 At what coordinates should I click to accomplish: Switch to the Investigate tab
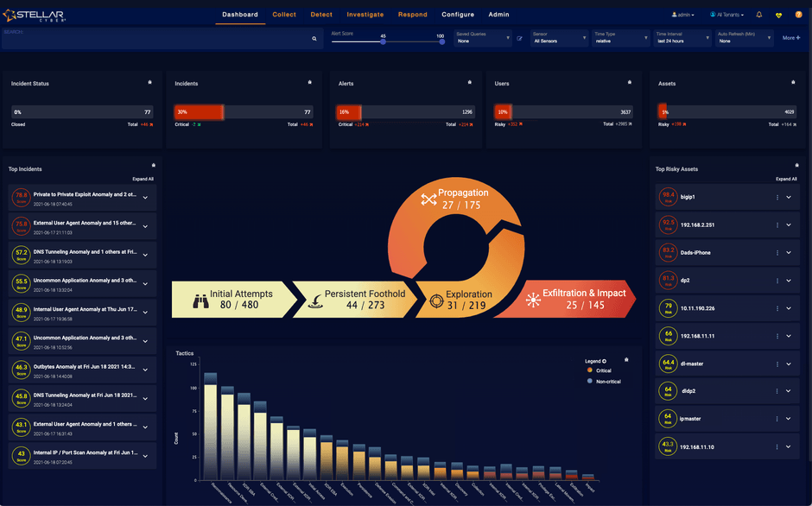(x=365, y=15)
